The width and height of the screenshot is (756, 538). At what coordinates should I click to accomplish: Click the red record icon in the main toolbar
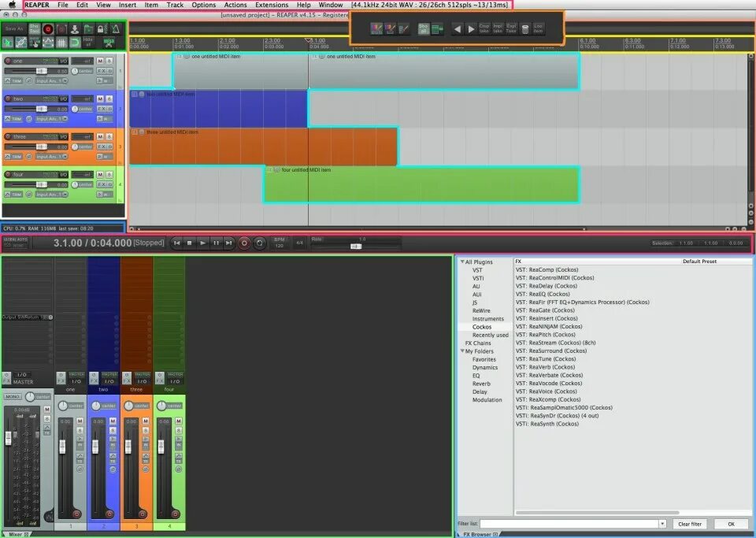[48, 29]
